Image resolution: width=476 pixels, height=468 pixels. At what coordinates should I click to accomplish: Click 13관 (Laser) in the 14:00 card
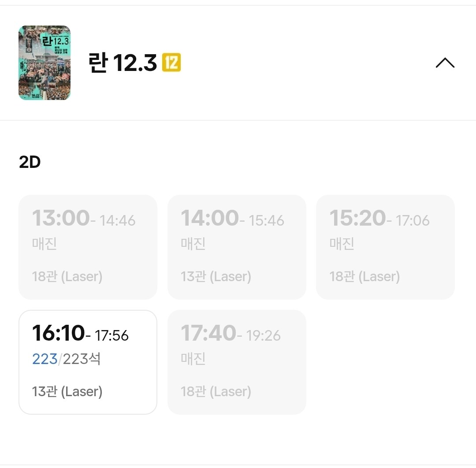tap(216, 276)
